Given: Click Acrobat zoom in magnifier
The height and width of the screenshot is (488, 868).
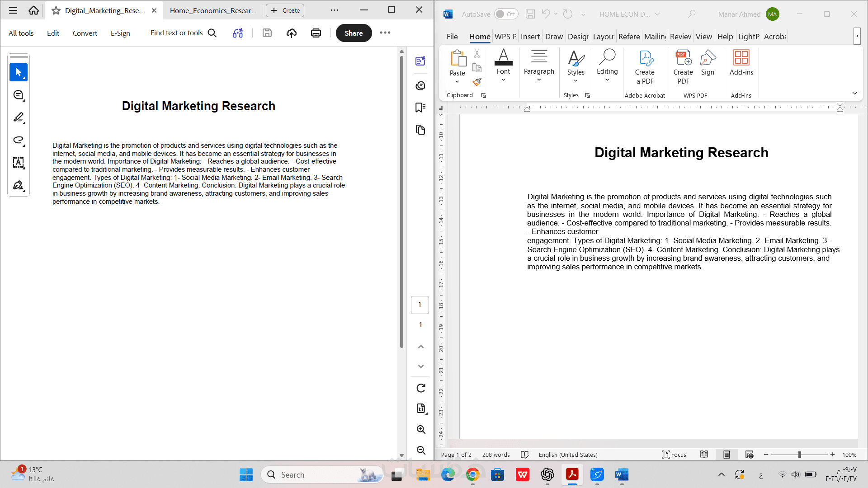Looking at the screenshot, I should tap(421, 429).
